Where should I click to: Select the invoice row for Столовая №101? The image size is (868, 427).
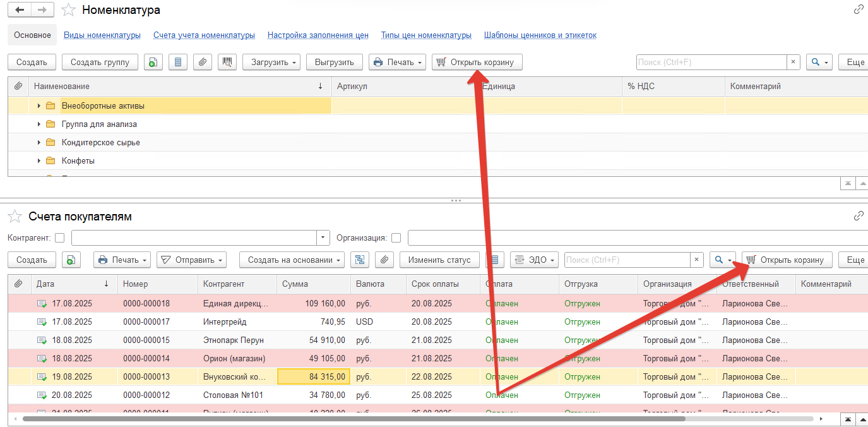pos(437,395)
